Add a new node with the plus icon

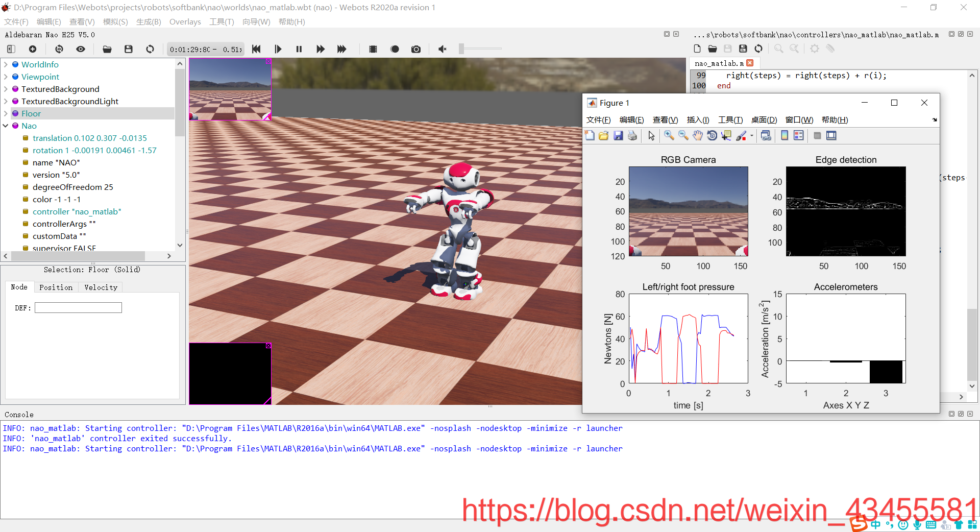pyautogui.click(x=33, y=49)
